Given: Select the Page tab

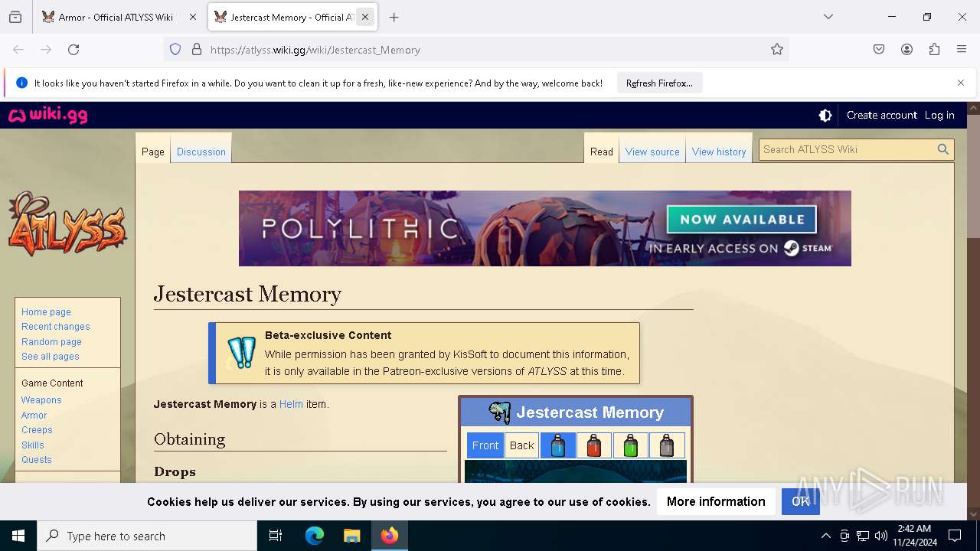Looking at the screenshot, I should (153, 152).
